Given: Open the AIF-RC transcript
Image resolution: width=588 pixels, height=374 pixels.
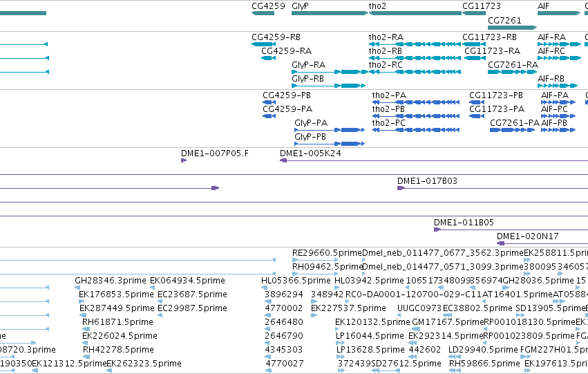Looking at the screenshot, I should pyautogui.click(x=559, y=58).
